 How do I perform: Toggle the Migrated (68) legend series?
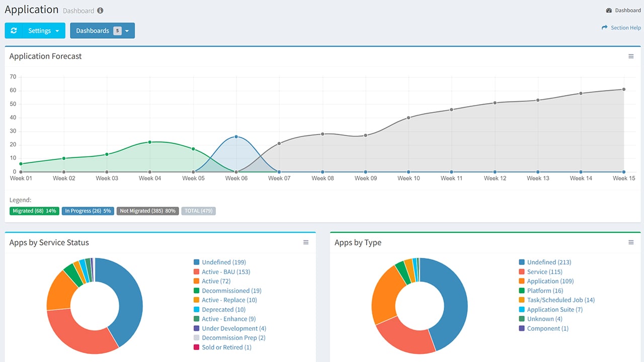click(34, 211)
